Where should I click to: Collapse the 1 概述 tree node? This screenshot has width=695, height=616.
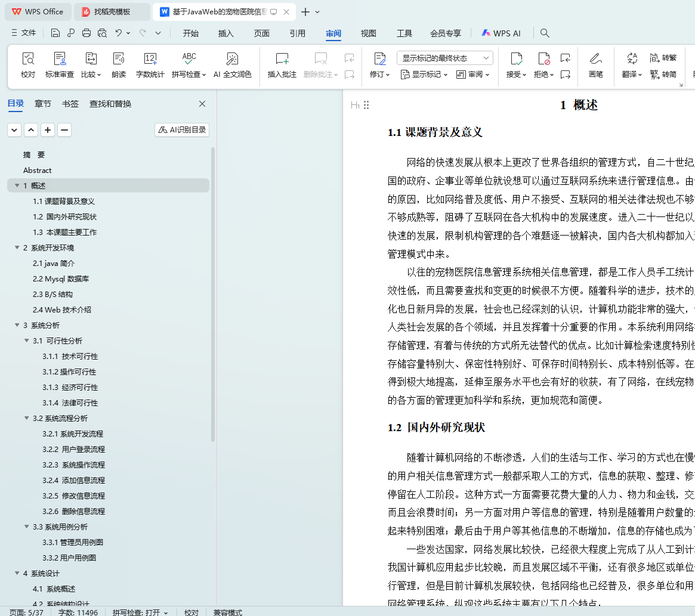coord(17,185)
